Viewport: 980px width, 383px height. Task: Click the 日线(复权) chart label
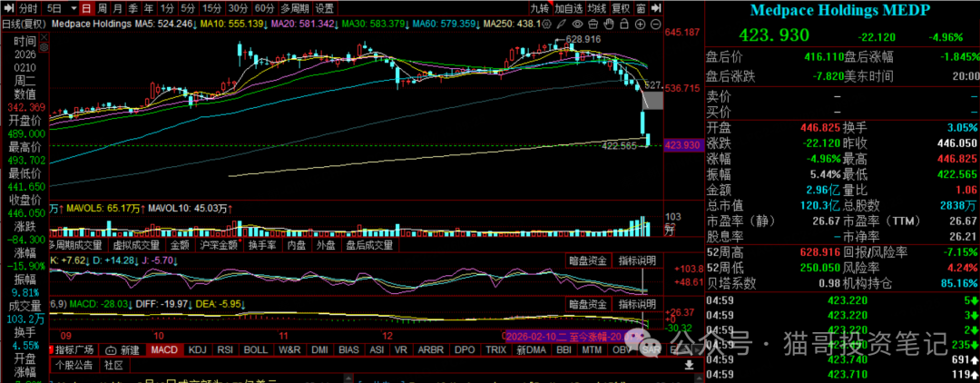pyautogui.click(x=24, y=24)
